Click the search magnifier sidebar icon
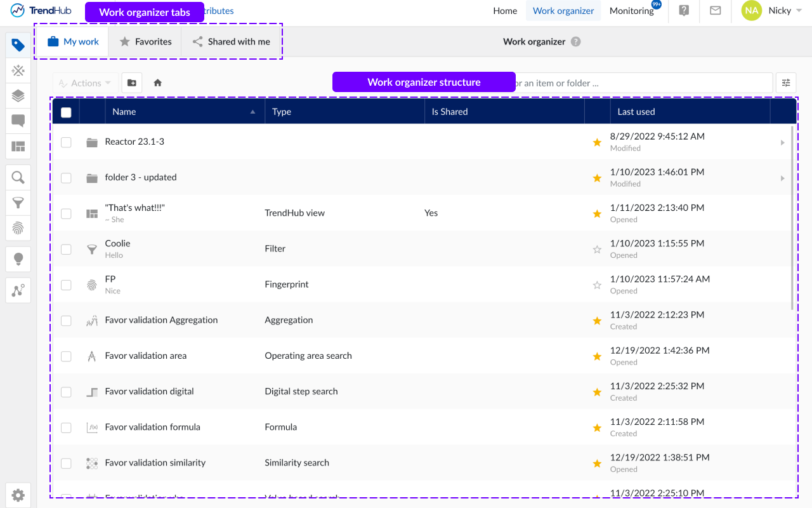Screen dimensions: 812x508 (18, 177)
